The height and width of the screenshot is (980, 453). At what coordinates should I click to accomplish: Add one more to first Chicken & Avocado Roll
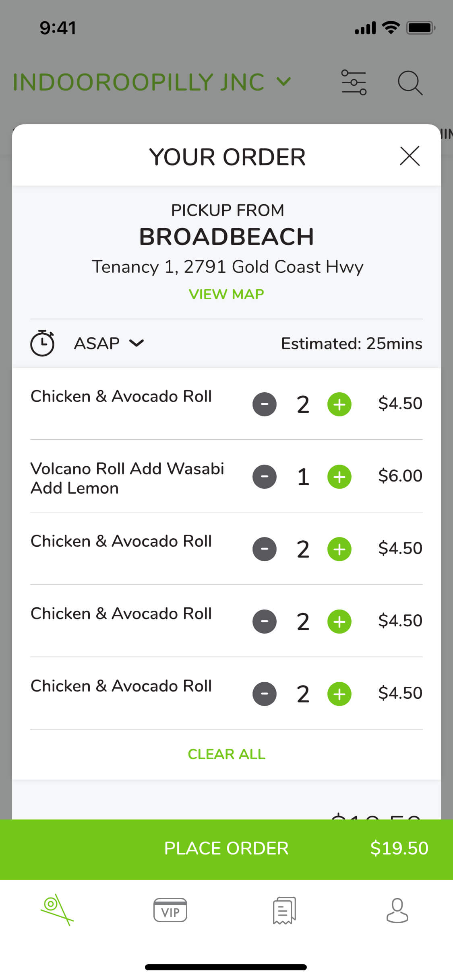coord(339,404)
